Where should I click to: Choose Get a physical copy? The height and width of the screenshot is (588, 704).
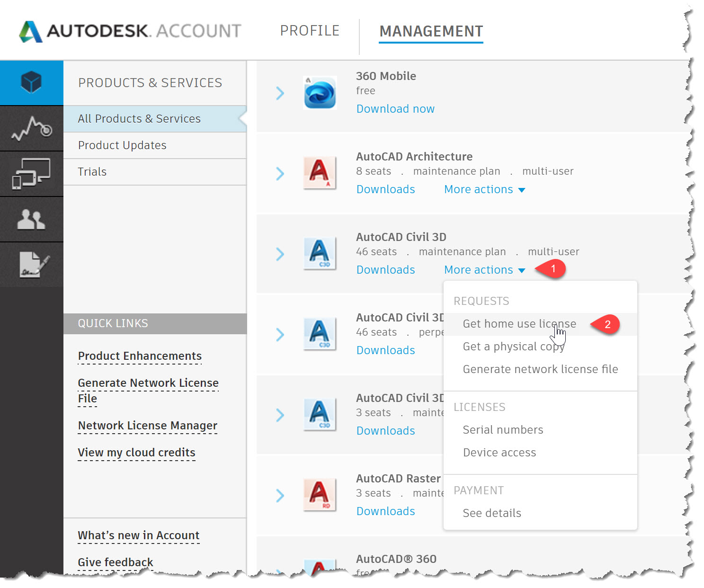[540, 347]
